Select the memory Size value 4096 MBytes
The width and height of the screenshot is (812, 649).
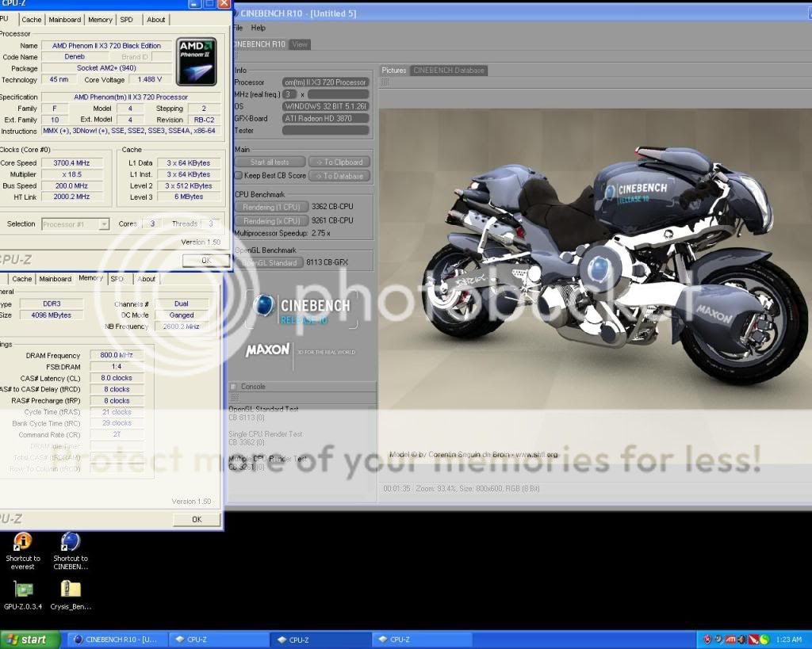[x=52, y=315]
